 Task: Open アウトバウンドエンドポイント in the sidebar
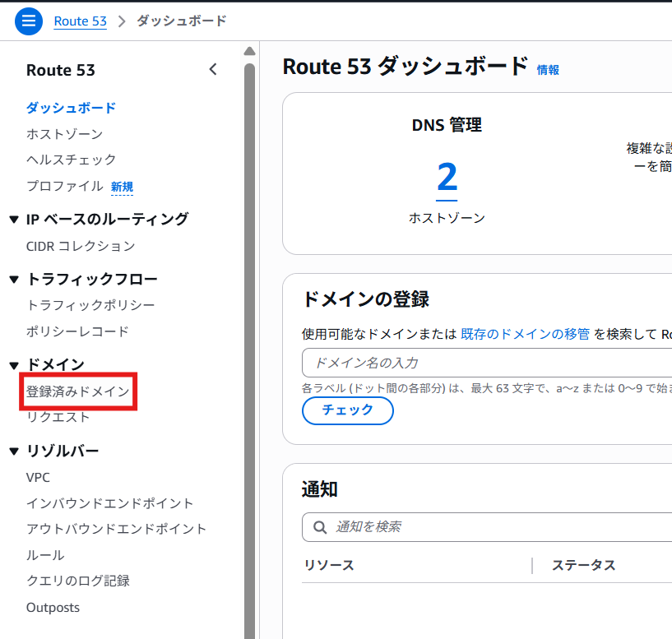(116, 529)
